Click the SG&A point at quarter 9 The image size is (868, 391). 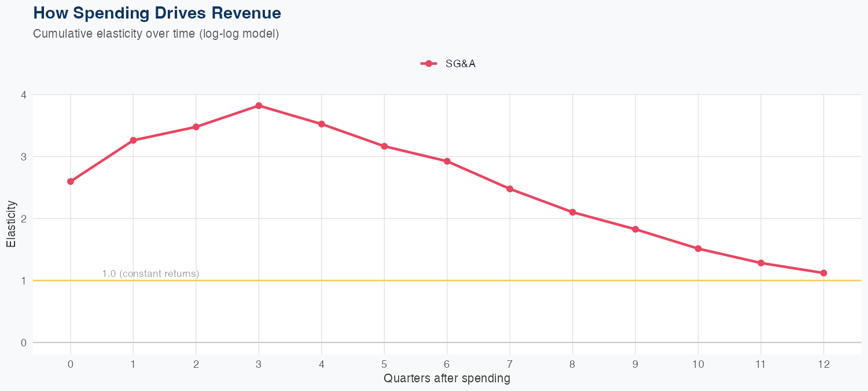pyautogui.click(x=635, y=229)
